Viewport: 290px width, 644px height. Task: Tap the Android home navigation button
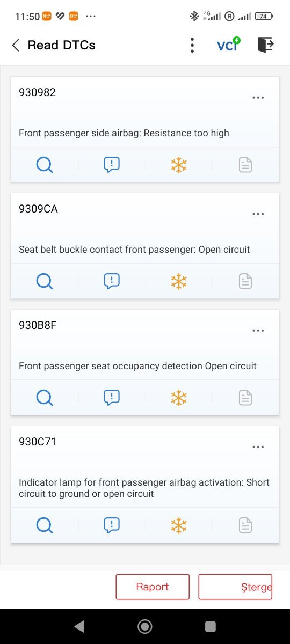(x=144, y=626)
